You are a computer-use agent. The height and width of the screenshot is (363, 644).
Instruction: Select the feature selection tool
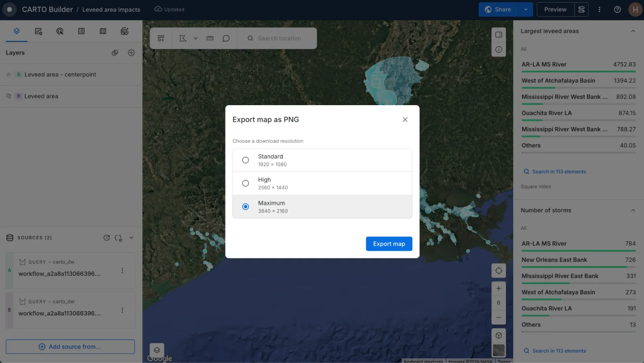(183, 38)
